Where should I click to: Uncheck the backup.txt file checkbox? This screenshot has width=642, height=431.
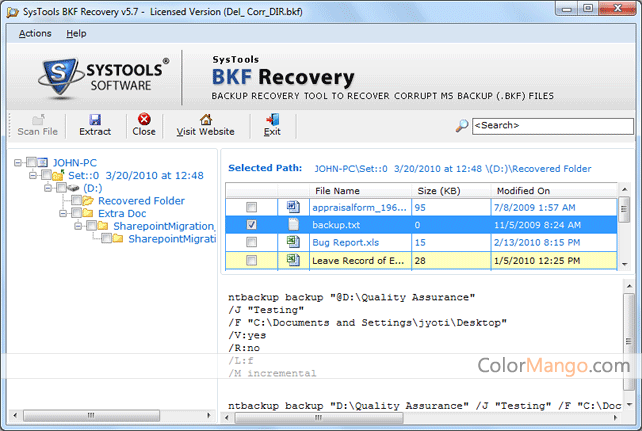tap(251, 225)
